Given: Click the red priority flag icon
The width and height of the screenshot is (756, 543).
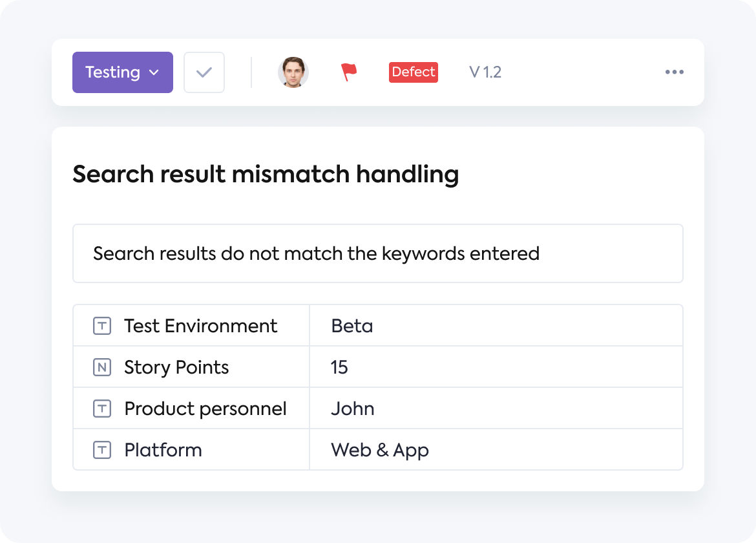Looking at the screenshot, I should pos(348,72).
